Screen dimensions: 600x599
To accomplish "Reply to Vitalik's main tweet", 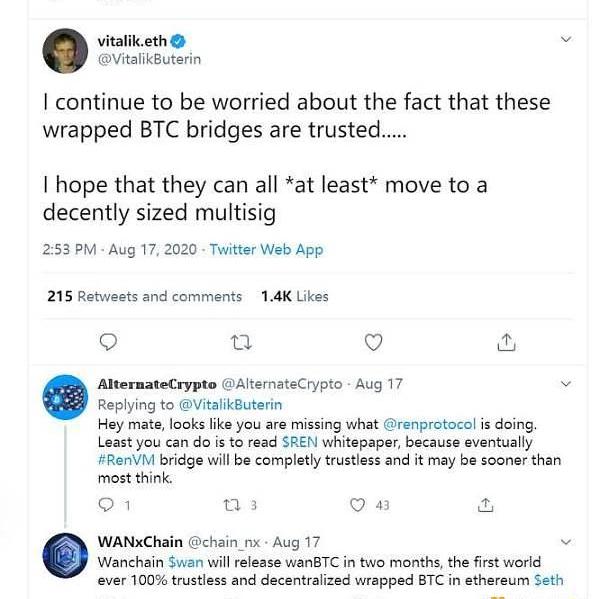I will point(109,342).
